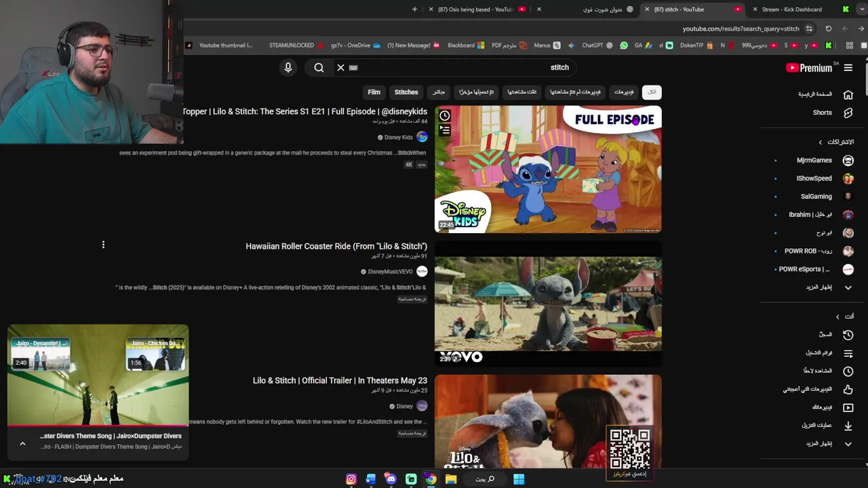Select the Film filter chip
This screenshot has height=488, width=868.
374,92
